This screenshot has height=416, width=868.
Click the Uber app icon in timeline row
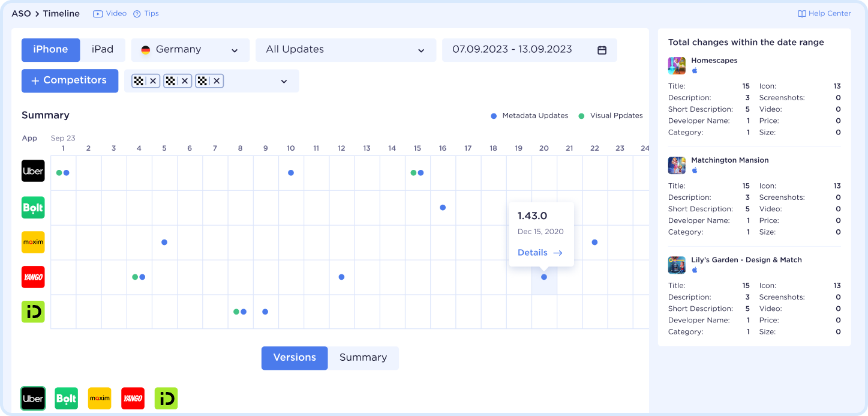33,171
